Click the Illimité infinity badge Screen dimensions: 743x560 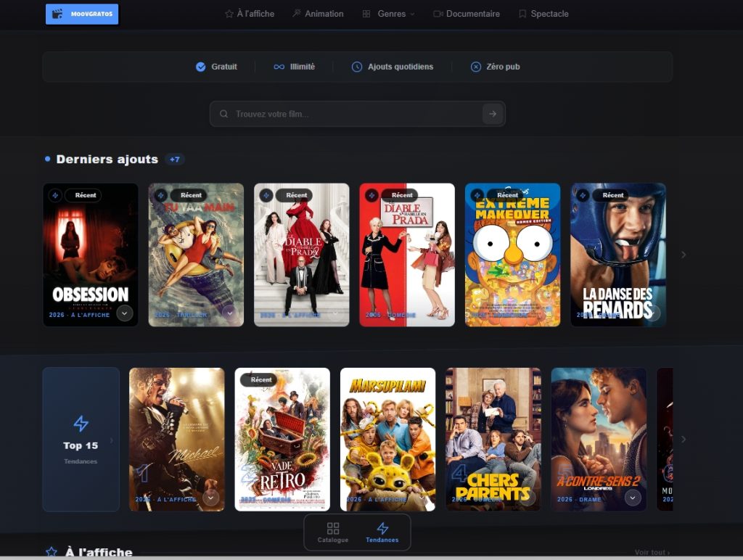point(295,67)
